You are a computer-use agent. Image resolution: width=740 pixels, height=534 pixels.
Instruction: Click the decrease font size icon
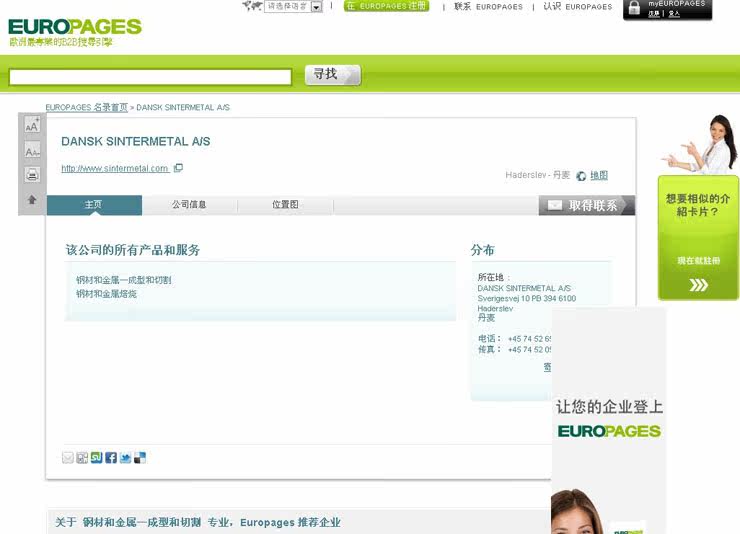[x=32, y=150]
